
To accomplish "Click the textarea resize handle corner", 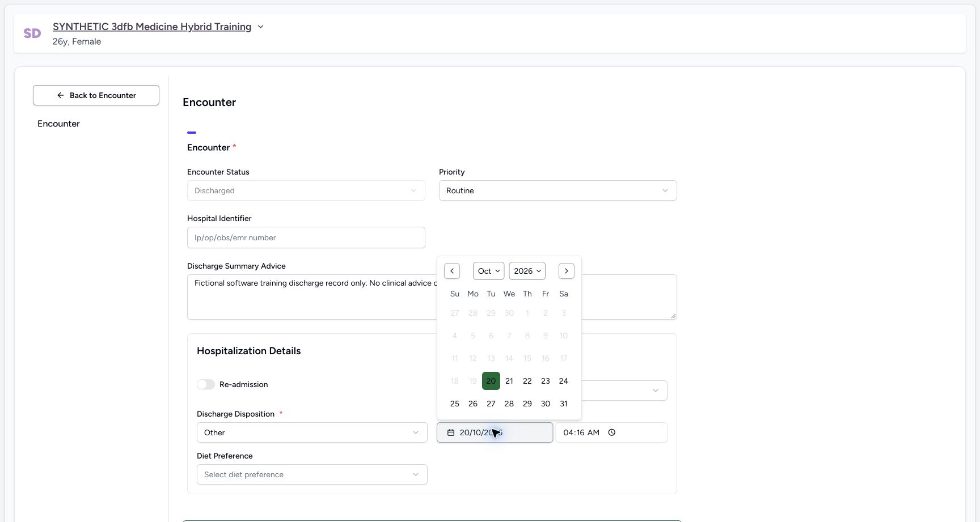I will point(673,316).
